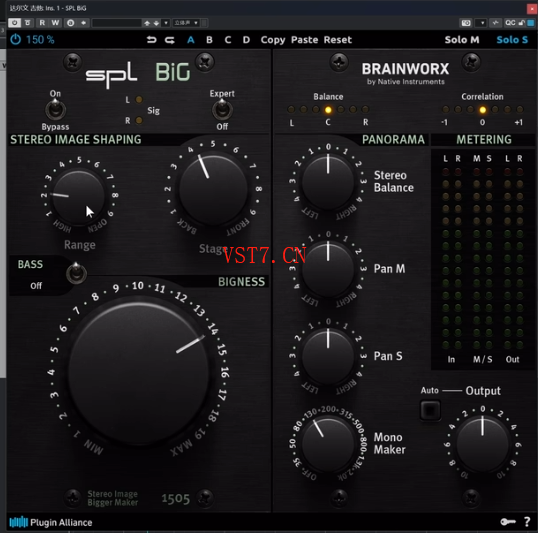
Task: Click the Reset button
Action: (x=338, y=40)
